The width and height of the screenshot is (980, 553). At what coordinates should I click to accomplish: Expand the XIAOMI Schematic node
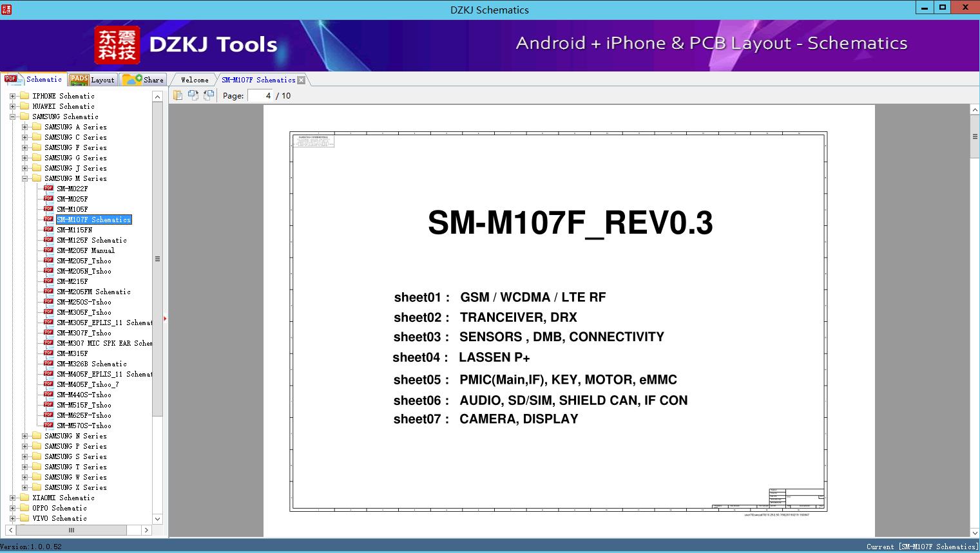point(12,498)
